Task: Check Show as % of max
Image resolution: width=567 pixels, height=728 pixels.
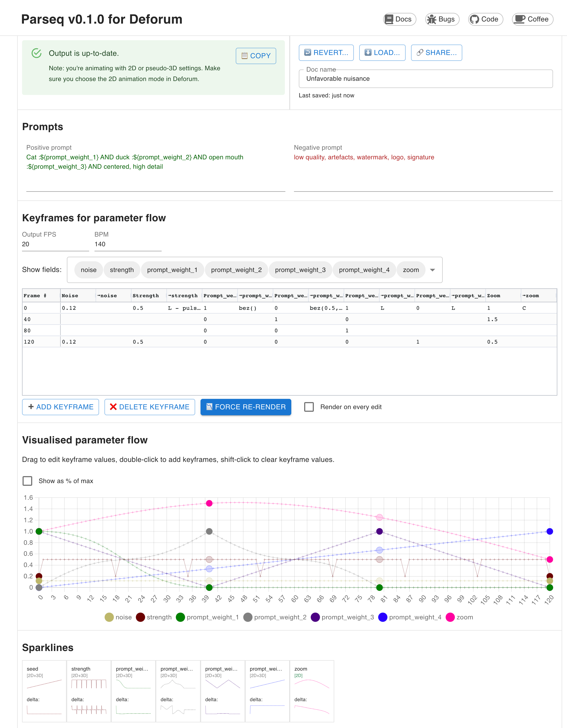Action: pos(28,481)
